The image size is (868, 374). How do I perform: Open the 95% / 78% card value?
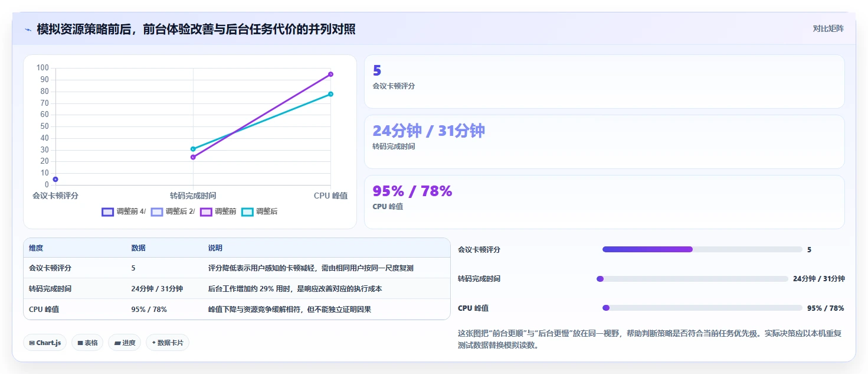(x=412, y=191)
